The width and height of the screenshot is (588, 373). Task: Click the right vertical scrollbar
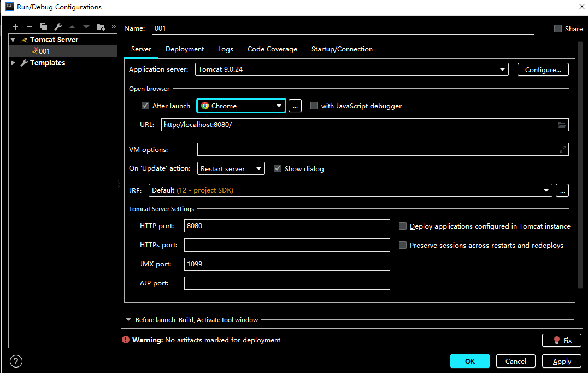click(580, 165)
